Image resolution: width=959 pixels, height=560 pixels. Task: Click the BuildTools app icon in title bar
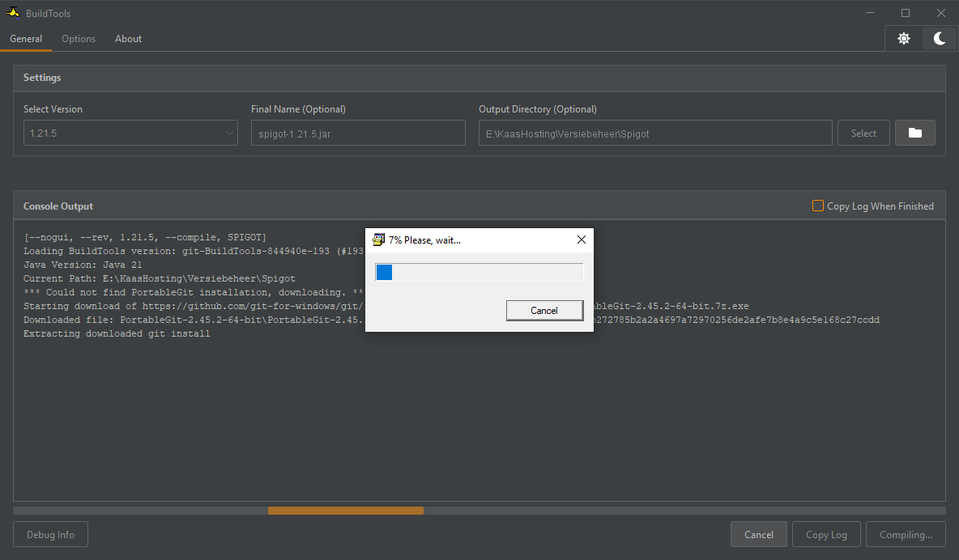(x=13, y=14)
